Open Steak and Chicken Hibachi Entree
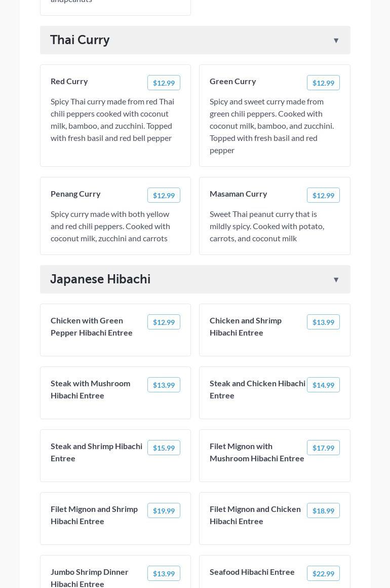Viewport: 390px width, 588px height. [257, 390]
